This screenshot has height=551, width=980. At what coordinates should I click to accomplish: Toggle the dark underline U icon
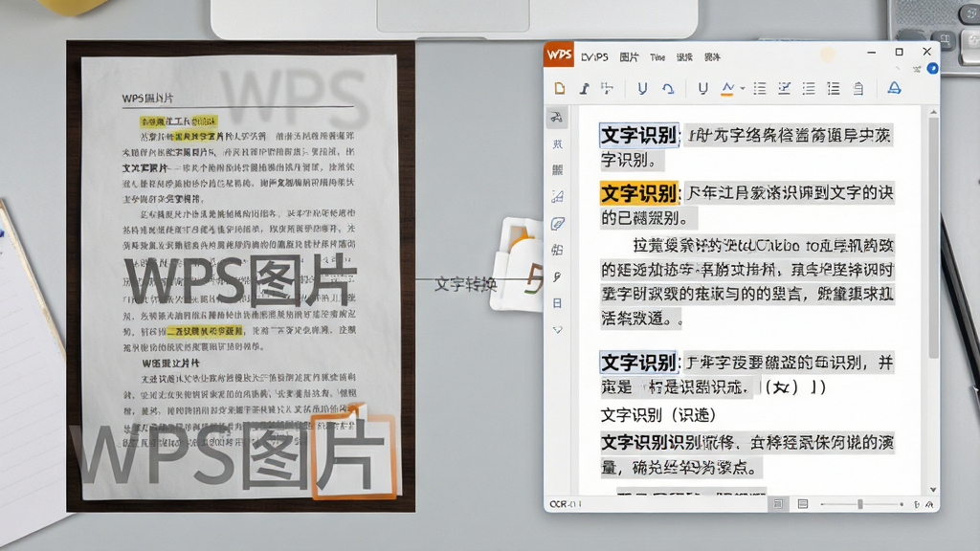pos(702,89)
